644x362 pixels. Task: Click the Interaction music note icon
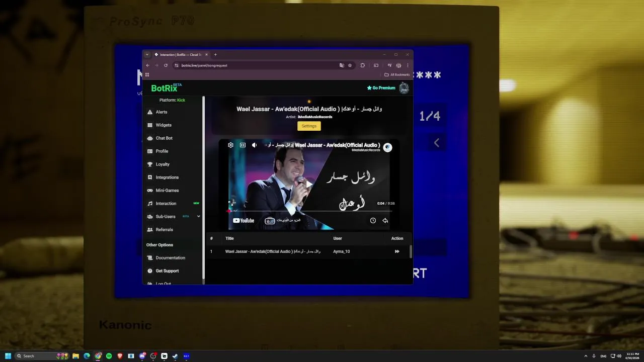150,204
